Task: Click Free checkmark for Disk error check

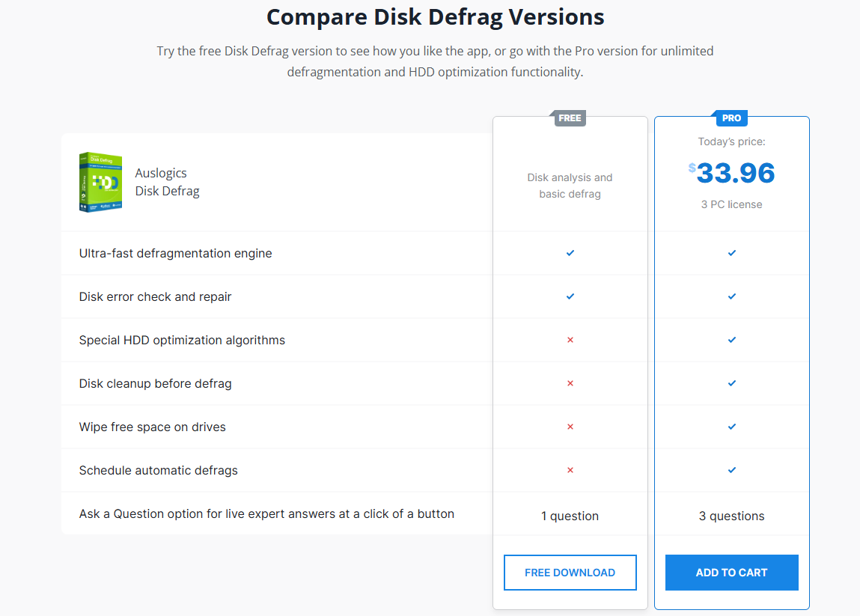Action: coord(570,297)
